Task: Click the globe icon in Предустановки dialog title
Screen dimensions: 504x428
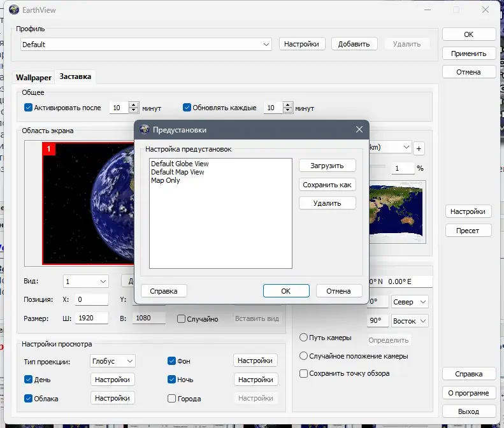Action: point(145,129)
